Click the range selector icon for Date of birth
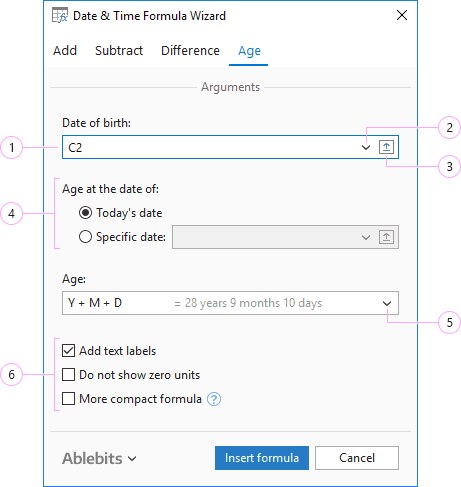 click(x=386, y=147)
